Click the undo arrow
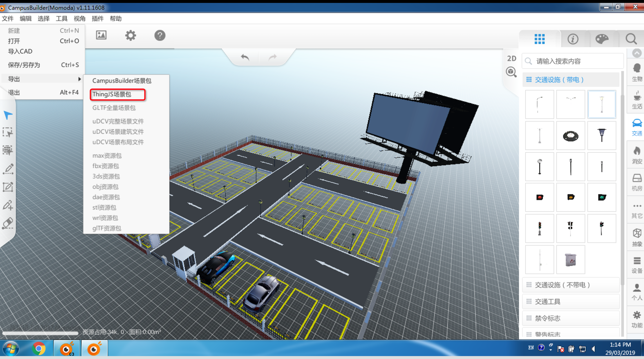This screenshot has height=359, width=644. [245, 57]
